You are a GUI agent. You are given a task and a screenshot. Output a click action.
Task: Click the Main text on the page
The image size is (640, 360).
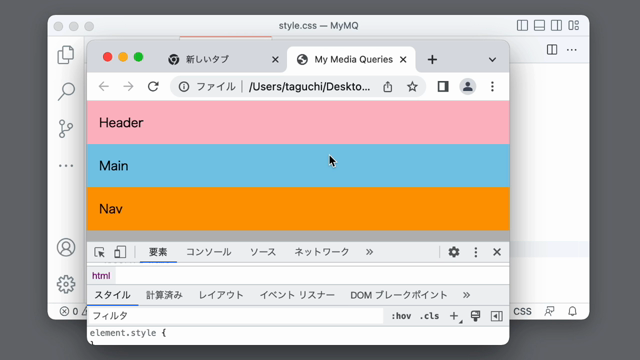pyautogui.click(x=113, y=166)
